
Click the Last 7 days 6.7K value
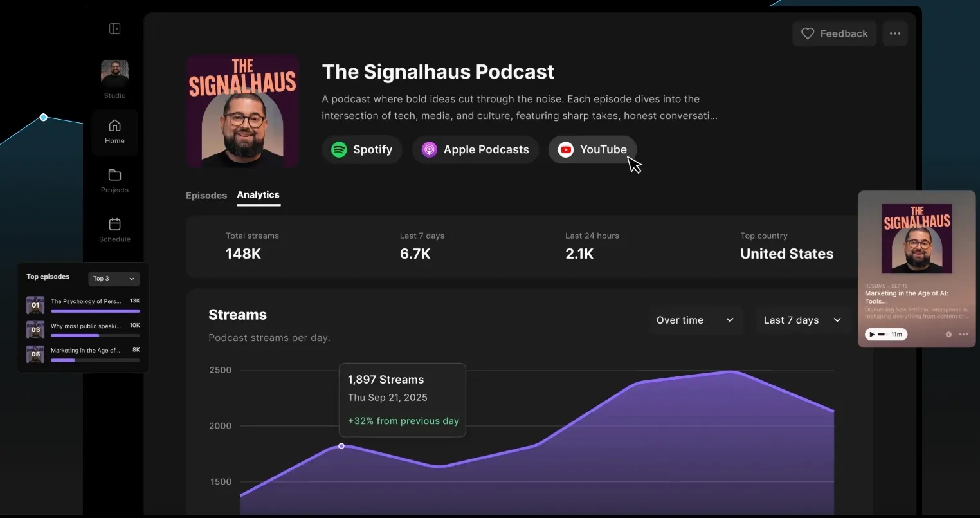415,254
